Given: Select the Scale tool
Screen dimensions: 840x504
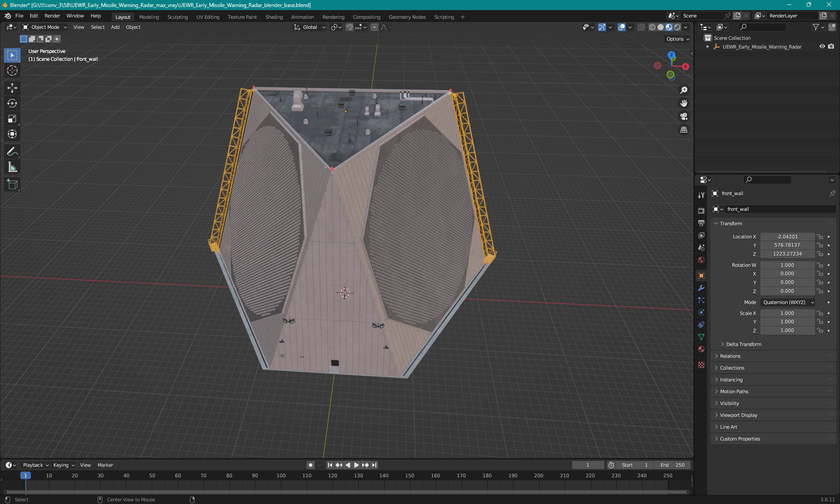Looking at the screenshot, I should click(12, 119).
